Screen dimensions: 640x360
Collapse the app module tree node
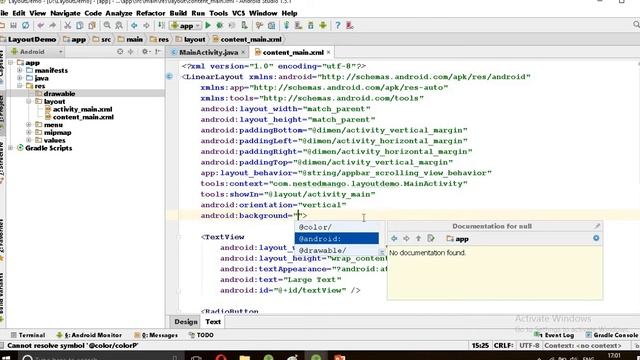tap(11, 63)
